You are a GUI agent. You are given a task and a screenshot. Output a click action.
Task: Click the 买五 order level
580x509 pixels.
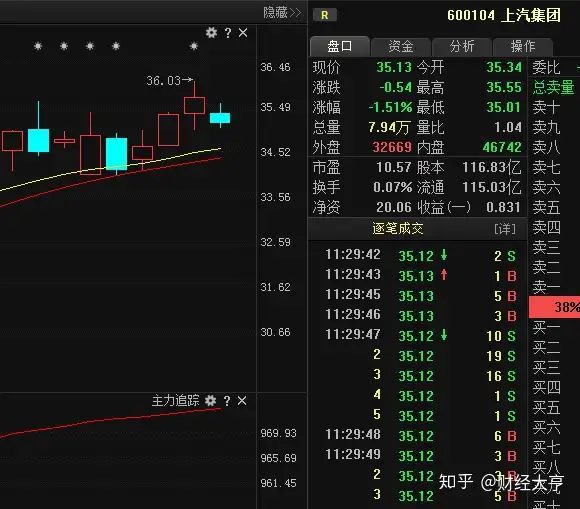(x=546, y=407)
